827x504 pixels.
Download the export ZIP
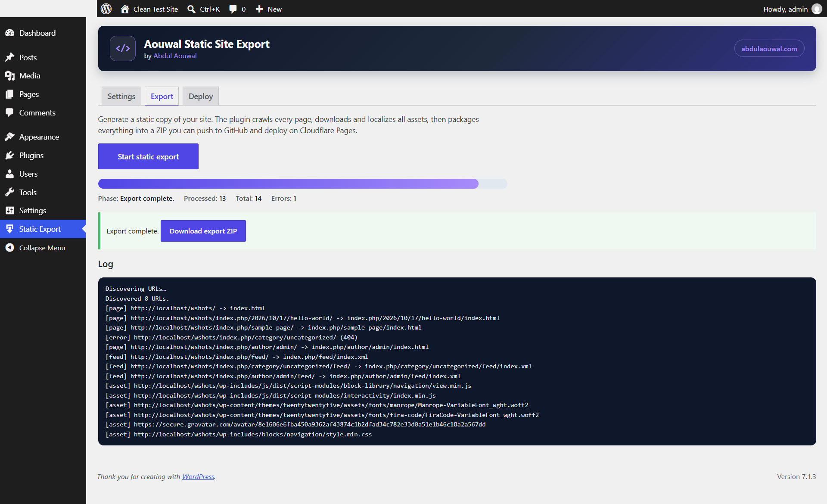point(203,231)
